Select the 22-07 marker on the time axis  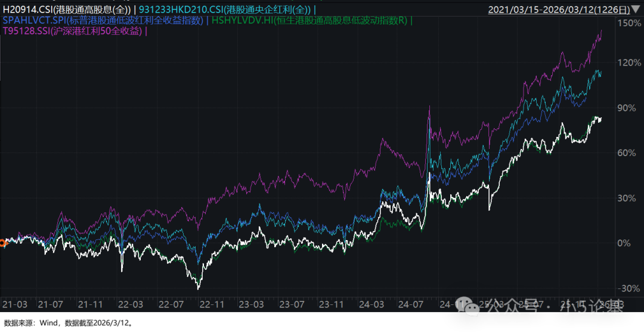click(170, 304)
